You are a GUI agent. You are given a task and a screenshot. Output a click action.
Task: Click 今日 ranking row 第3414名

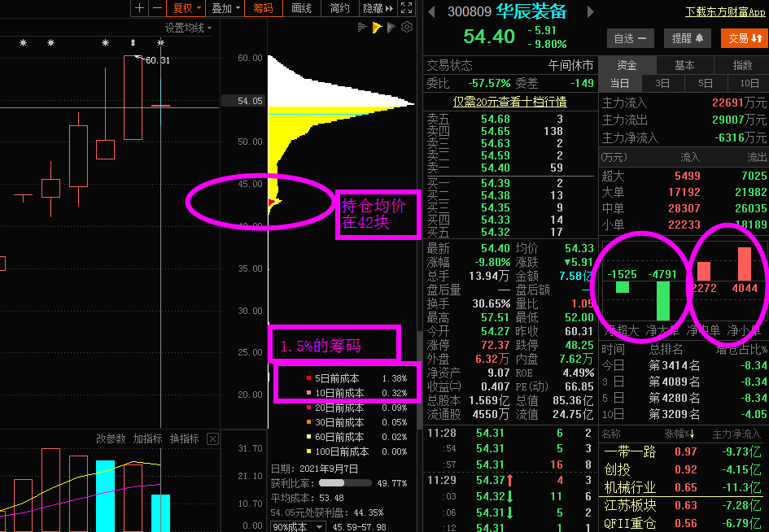click(x=684, y=365)
